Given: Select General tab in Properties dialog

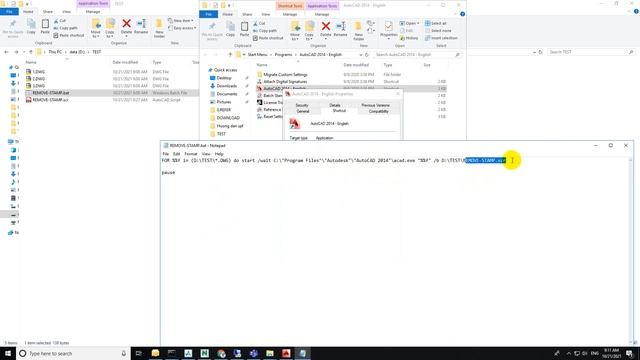Looking at the screenshot, I should coord(303,111).
